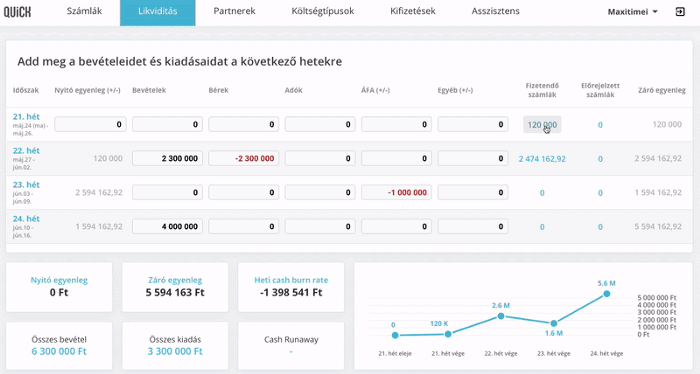700x374 pixels.
Task: Open payable invoices 2 474 162,92 link
Action: coord(542,159)
